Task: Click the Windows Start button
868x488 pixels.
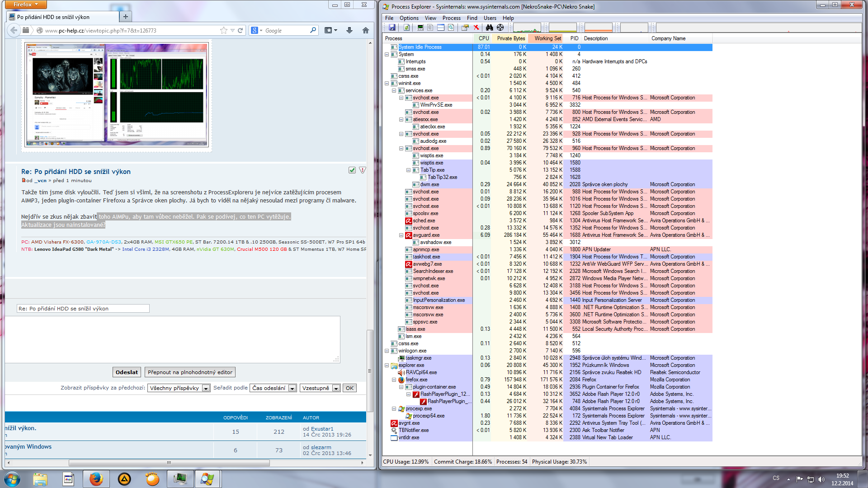Action: pyautogui.click(x=12, y=479)
